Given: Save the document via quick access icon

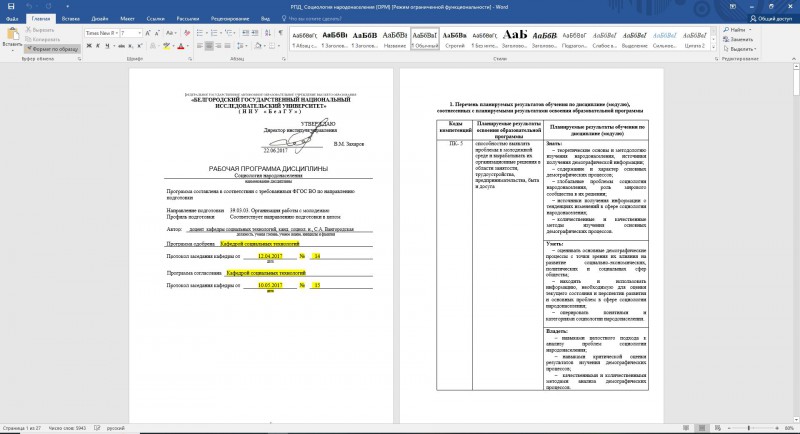Looking at the screenshot, I should 11,7.
